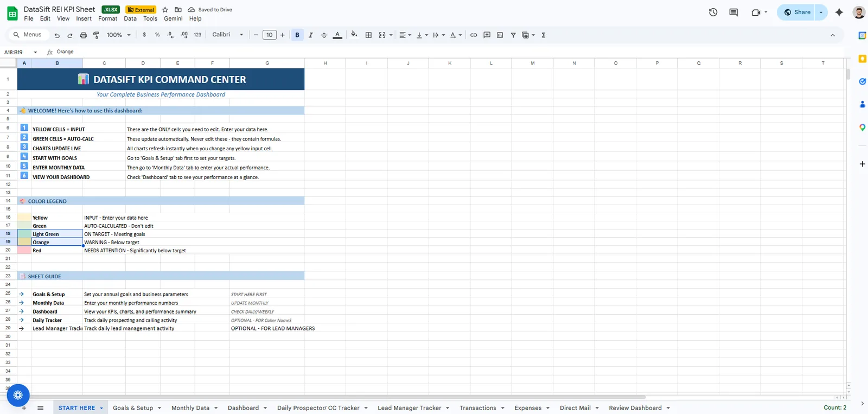This screenshot has height=414, width=868.
Task: Star the document
Action: click(x=165, y=10)
